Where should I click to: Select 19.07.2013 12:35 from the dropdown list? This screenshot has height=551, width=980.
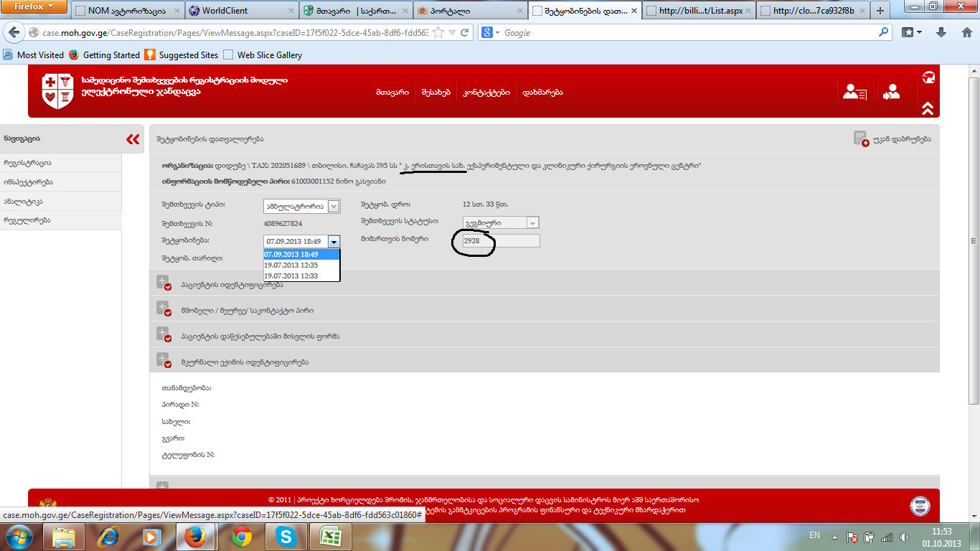click(x=291, y=265)
